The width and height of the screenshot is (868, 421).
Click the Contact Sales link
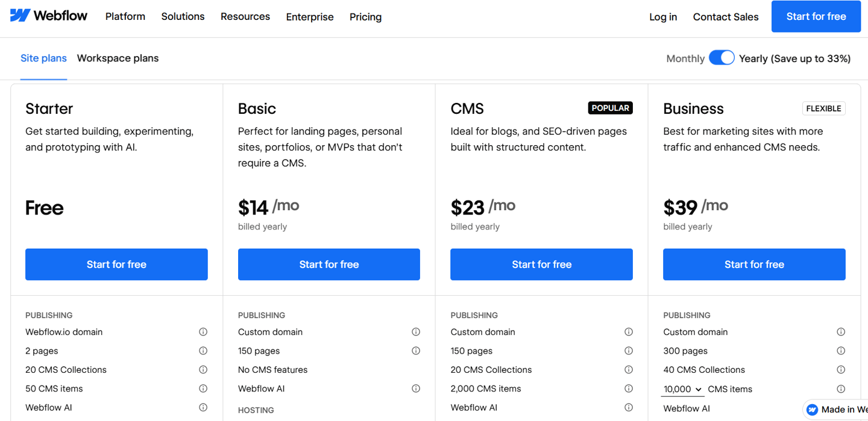point(726,17)
